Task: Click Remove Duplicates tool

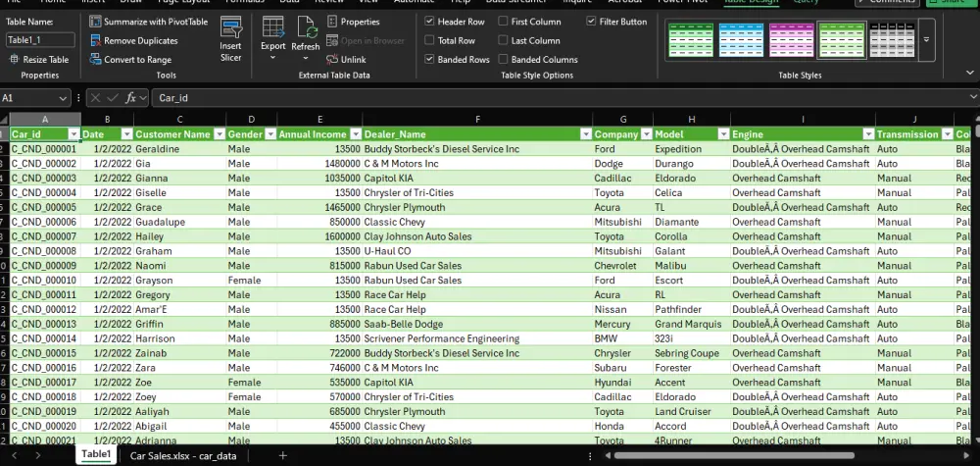Action: click(x=134, y=40)
